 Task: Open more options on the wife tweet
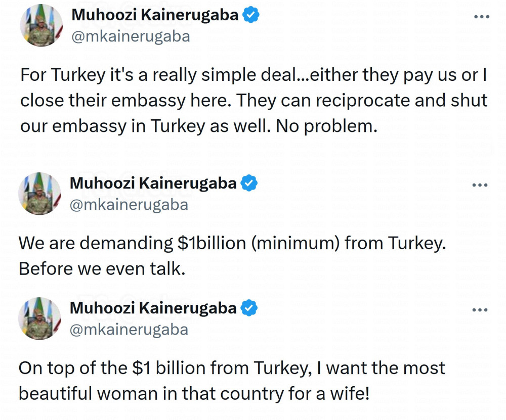(479, 310)
